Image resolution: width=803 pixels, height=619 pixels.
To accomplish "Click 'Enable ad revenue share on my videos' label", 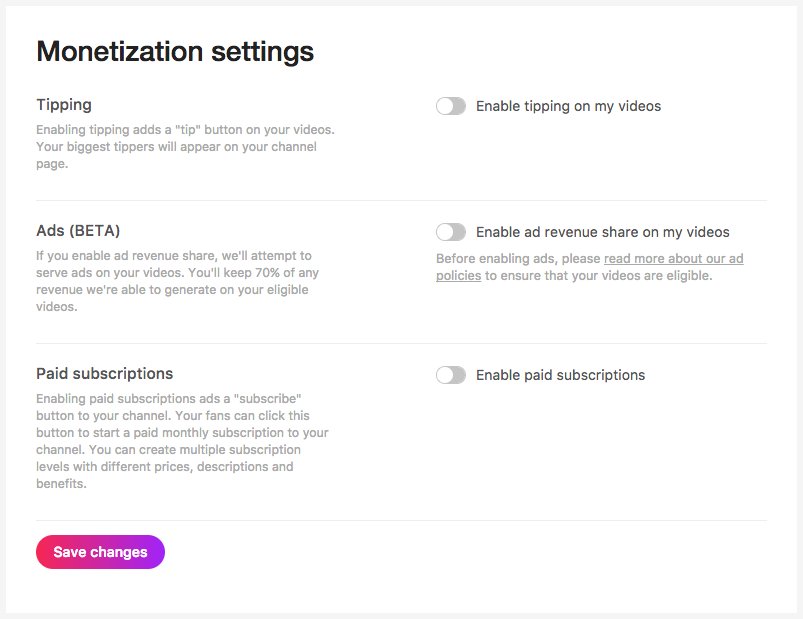I will [602, 232].
